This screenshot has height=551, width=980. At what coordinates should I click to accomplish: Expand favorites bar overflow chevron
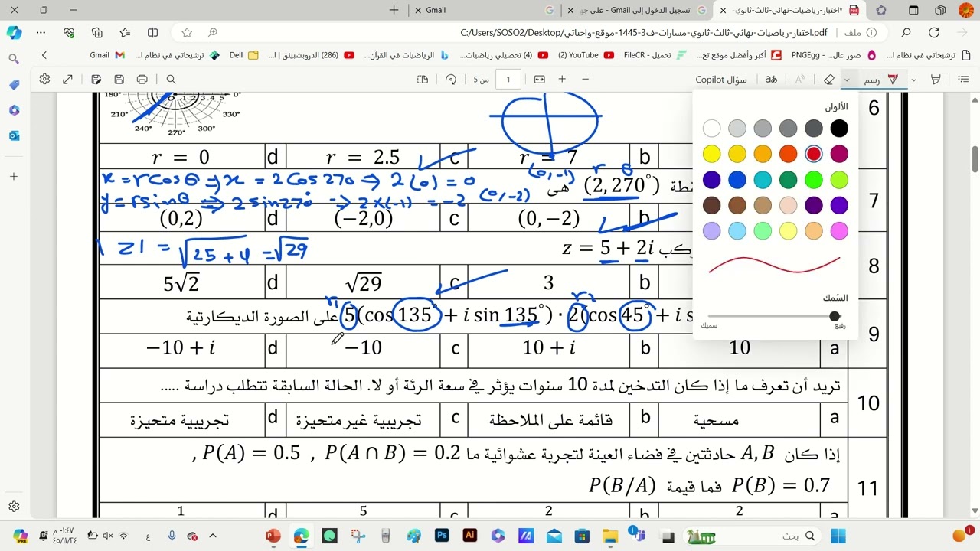pyautogui.click(x=44, y=55)
